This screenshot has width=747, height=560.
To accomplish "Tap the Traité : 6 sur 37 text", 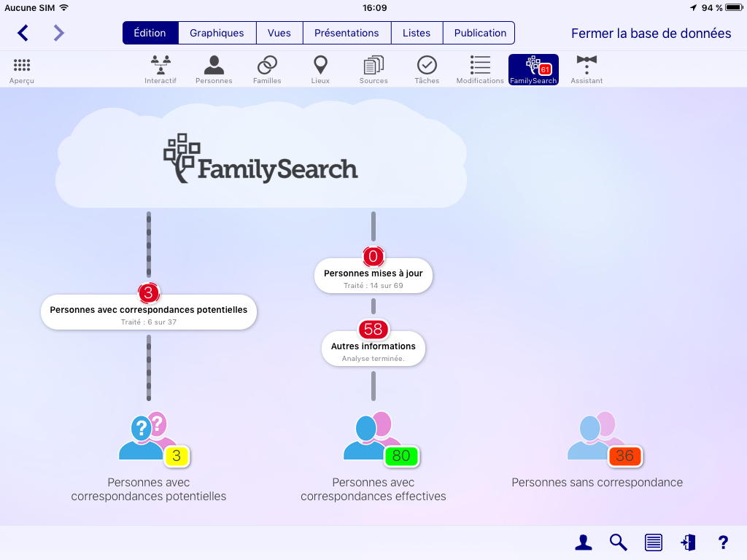I will (x=149, y=322).
